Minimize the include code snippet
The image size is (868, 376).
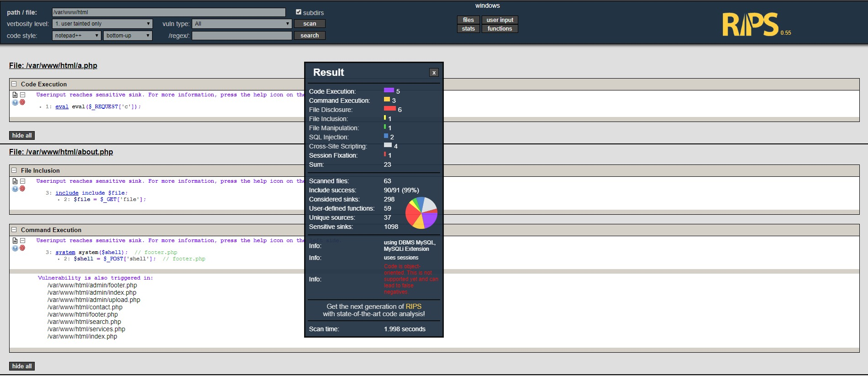click(x=22, y=181)
